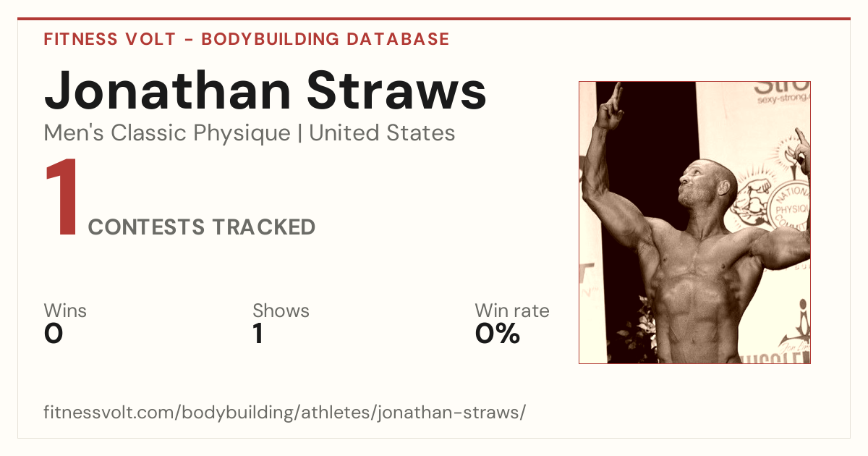This screenshot has height=456, width=868.
Task: Select the Jonathan Straws name heading
Action: [265, 90]
